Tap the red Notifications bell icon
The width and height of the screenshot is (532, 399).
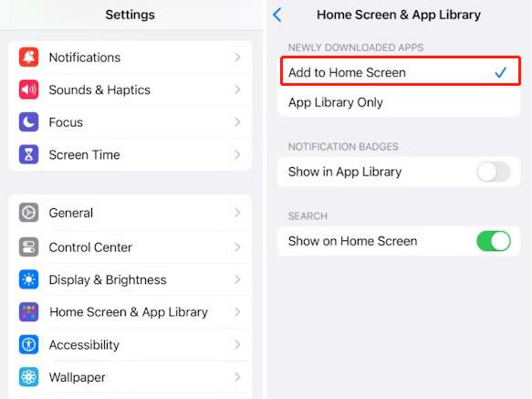28,57
